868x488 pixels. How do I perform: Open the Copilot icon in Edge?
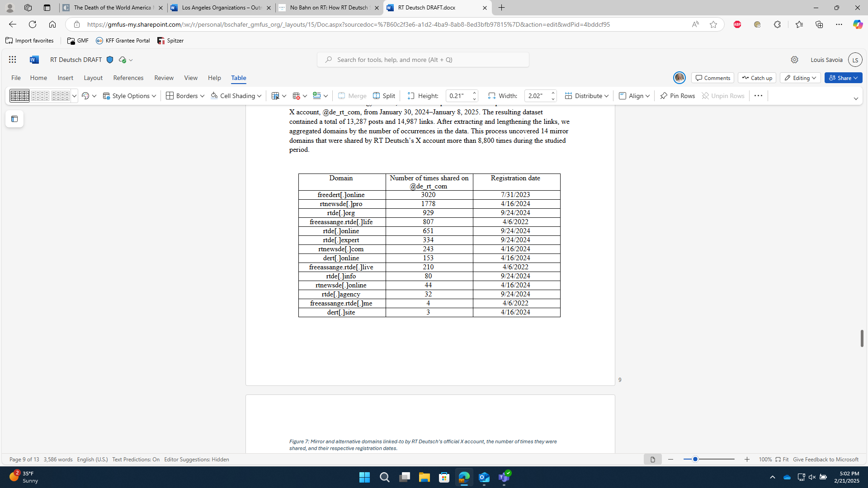(857, 24)
